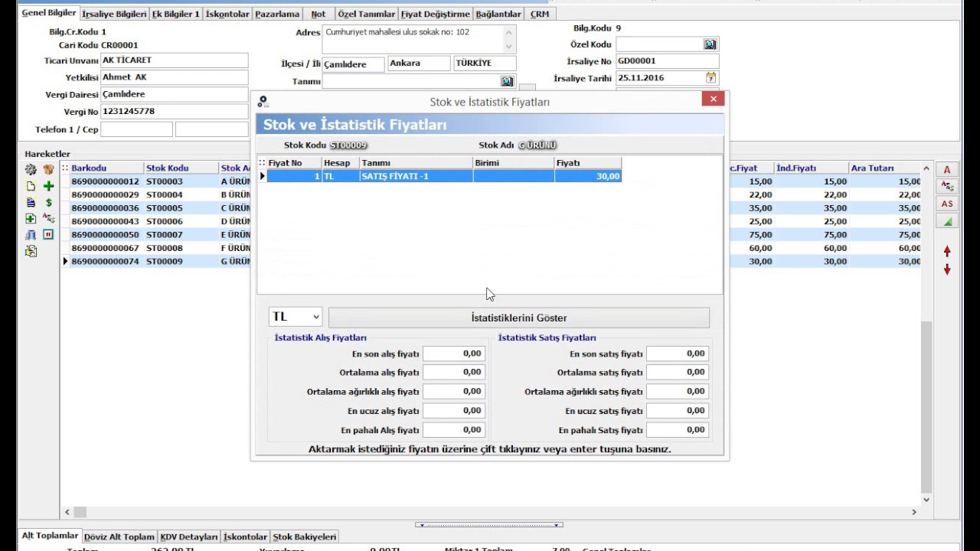This screenshot has height=551, width=980.
Task: Click the copy documents icon at toolbar bottom
Action: click(31, 251)
